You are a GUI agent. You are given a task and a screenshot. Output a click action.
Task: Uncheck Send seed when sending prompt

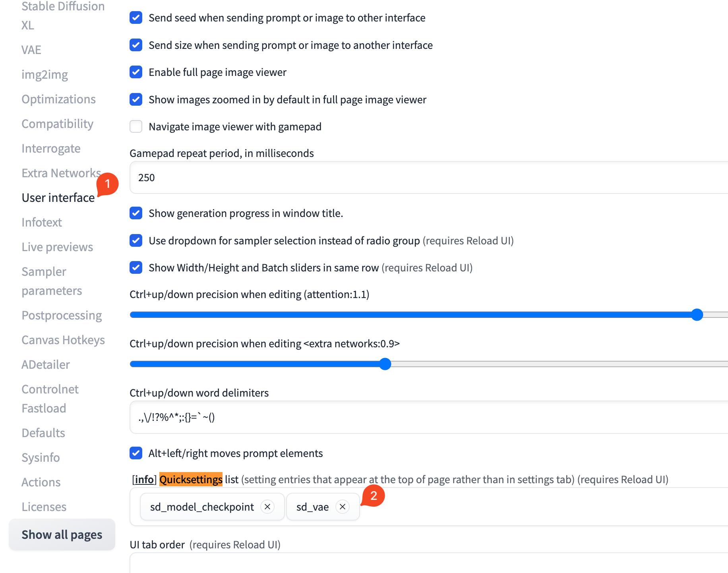[x=136, y=18]
